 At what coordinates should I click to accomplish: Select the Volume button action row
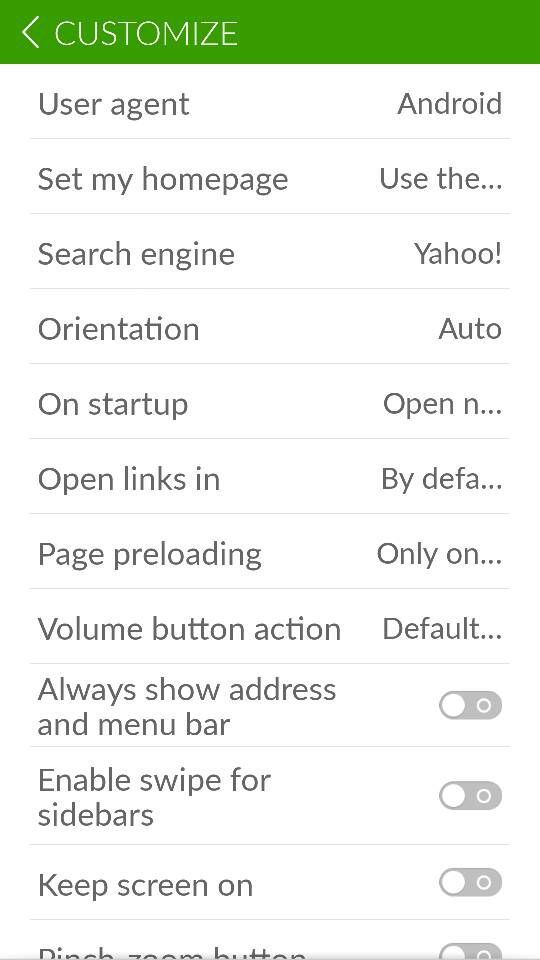pos(270,629)
